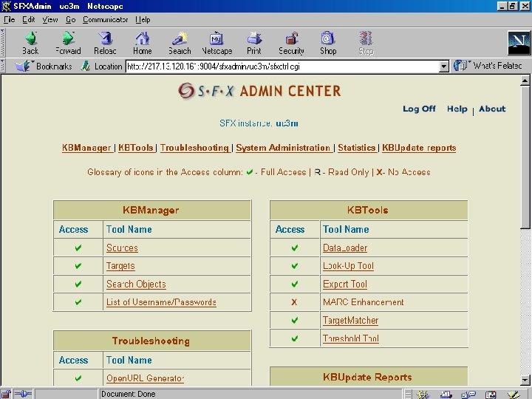
Task: Open the Search Objects tool
Action: pyautogui.click(x=136, y=284)
